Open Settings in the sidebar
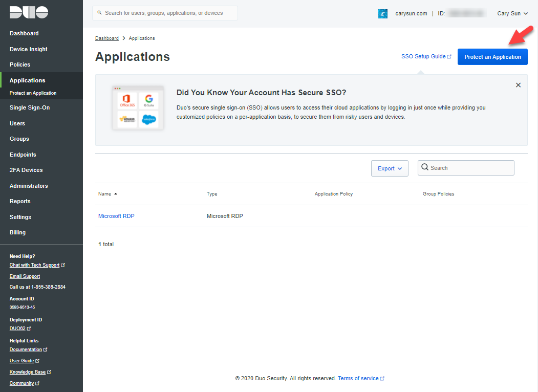 tap(20, 217)
